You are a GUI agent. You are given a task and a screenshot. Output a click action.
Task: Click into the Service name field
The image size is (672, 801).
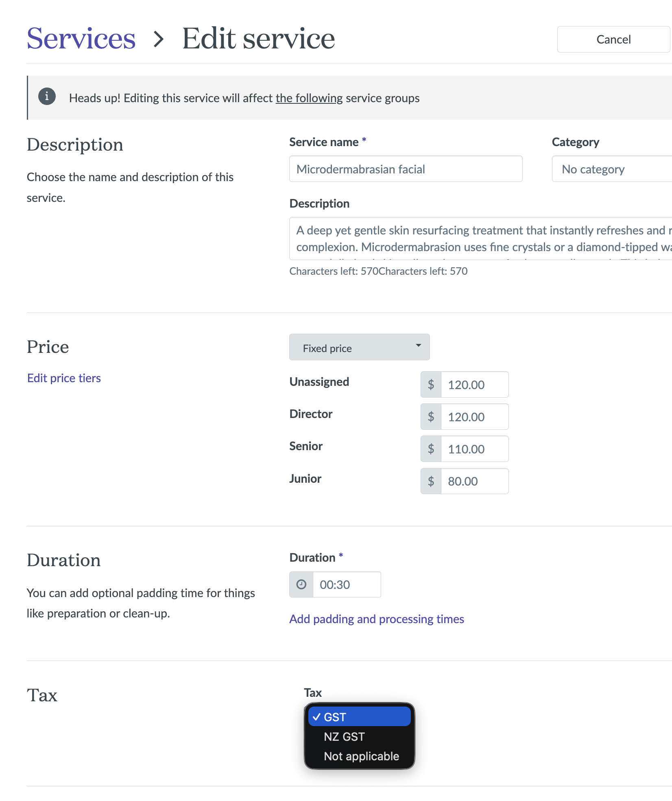click(406, 169)
